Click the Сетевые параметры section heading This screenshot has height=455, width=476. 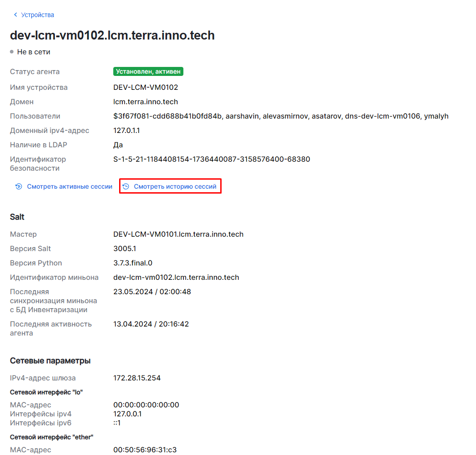(x=50, y=361)
